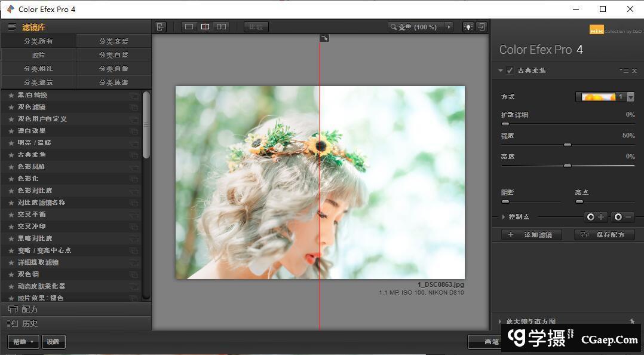
Task: Choose side-by-side preview layout icon
Action: coord(221,27)
